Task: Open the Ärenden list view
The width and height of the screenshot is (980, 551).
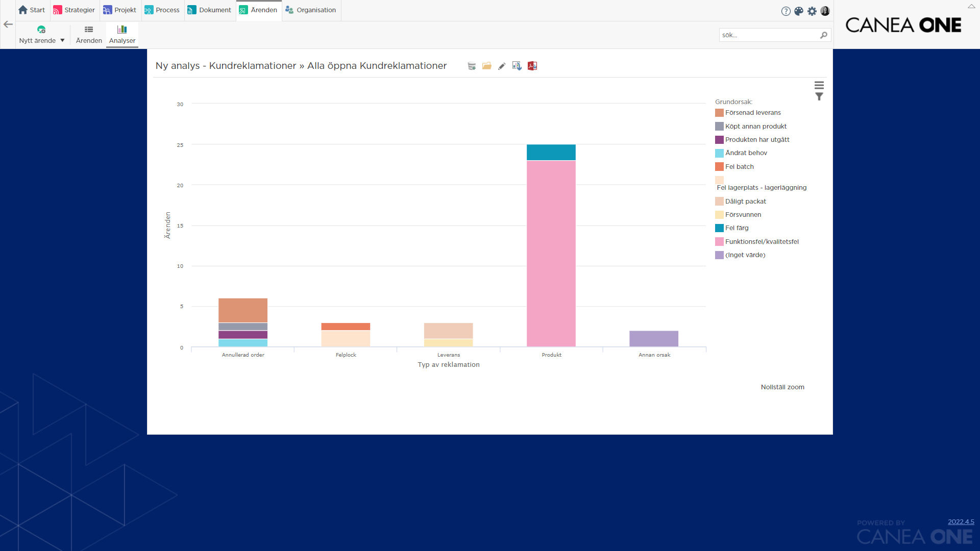Action: click(x=89, y=35)
